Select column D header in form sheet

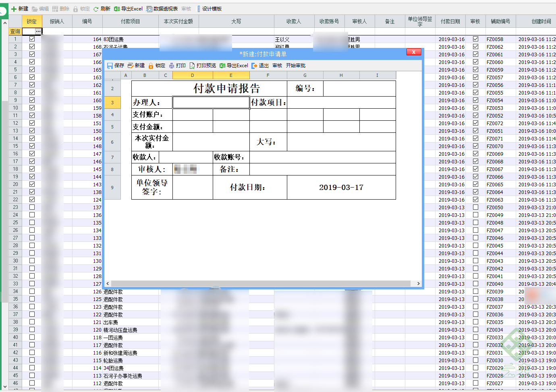click(193, 75)
